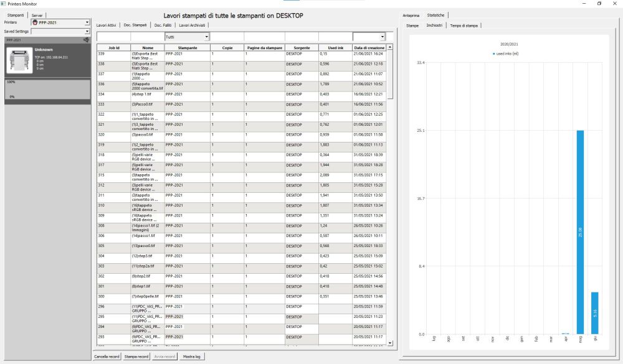The height and width of the screenshot is (364, 623).
Task: Open the date filter dropdown above Data di creazione
Action: (x=369, y=37)
